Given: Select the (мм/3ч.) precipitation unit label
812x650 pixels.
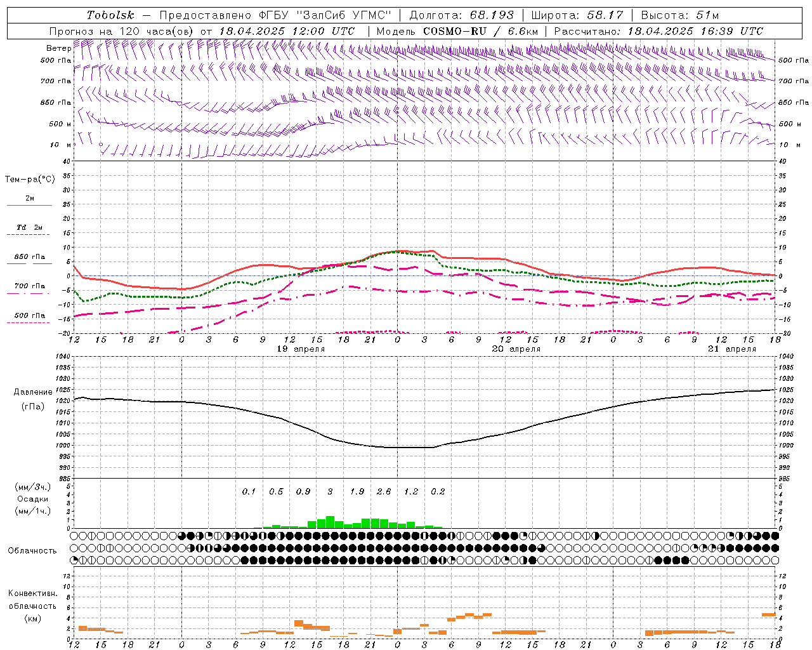Looking at the screenshot, I should 32,487.
